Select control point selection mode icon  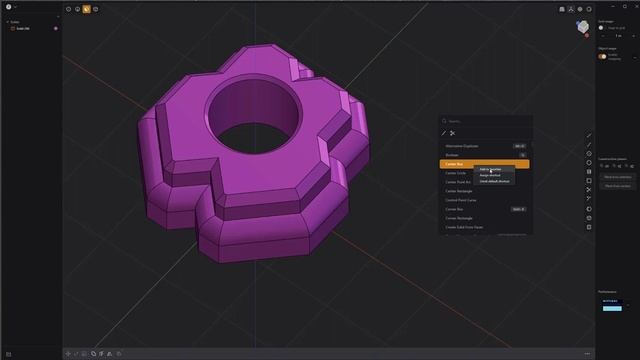pos(69,9)
